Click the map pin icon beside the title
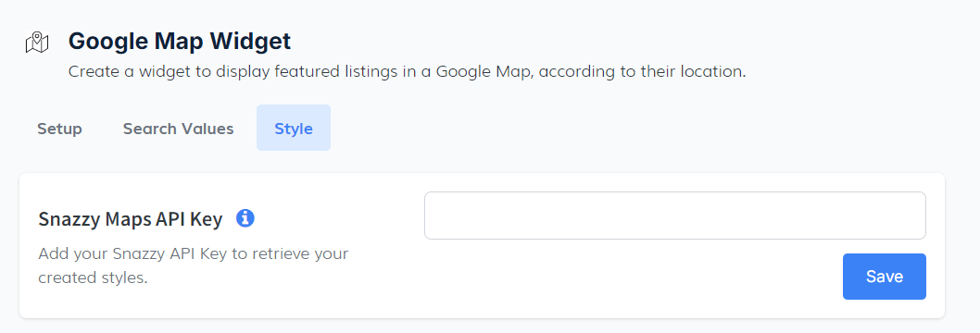The height and width of the screenshot is (333, 980). tap(37, 43)
